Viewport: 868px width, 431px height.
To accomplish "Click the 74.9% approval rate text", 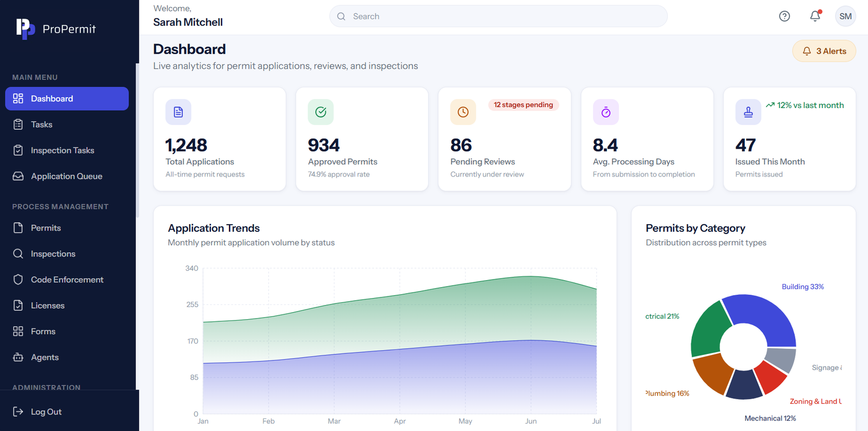I will (x=339, y=174).
